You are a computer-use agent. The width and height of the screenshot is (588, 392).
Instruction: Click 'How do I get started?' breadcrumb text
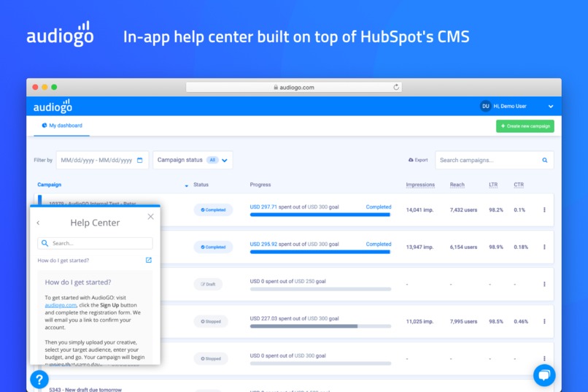63,261
